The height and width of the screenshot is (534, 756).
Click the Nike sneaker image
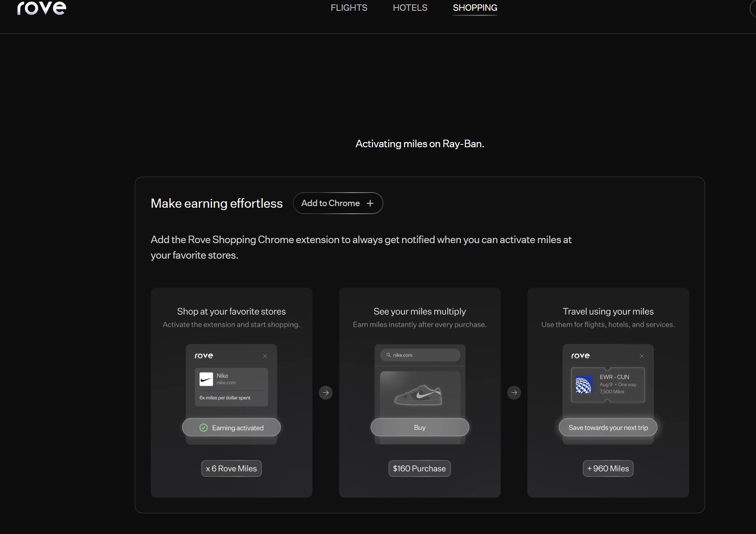click(418, 395)
